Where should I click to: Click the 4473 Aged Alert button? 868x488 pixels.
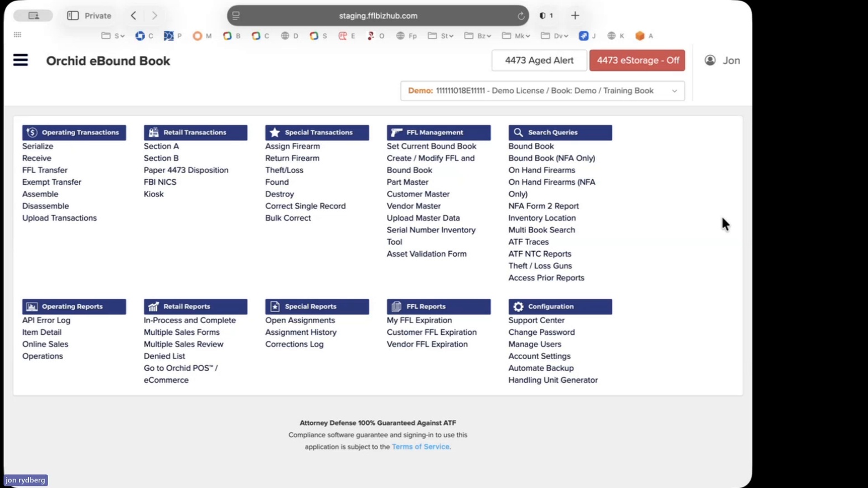coord(539,60)
